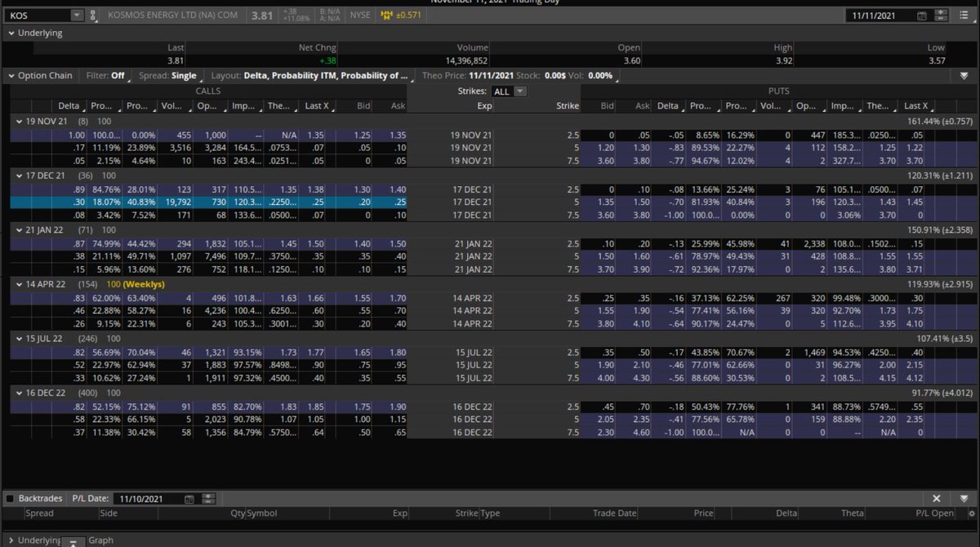Collapse the 16 DEC 22 expiration
The image size is (980, 547).
tap(19, 393)
